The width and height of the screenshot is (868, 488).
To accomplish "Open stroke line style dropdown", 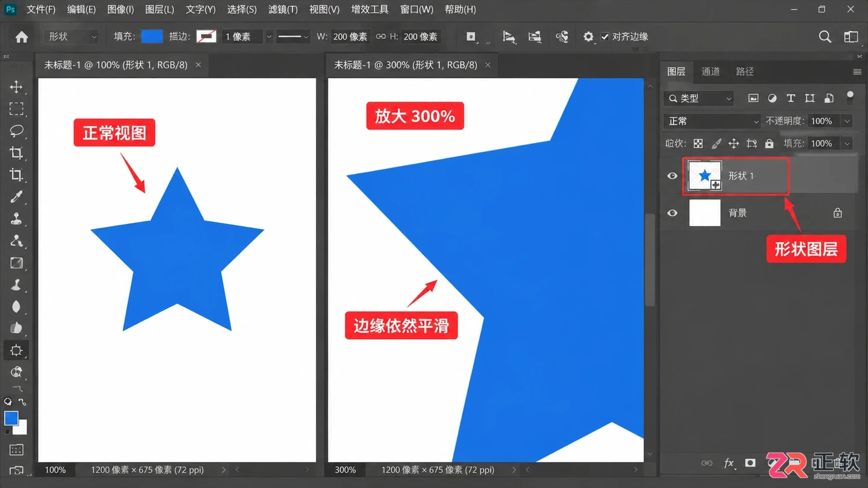I will [294, 37].
